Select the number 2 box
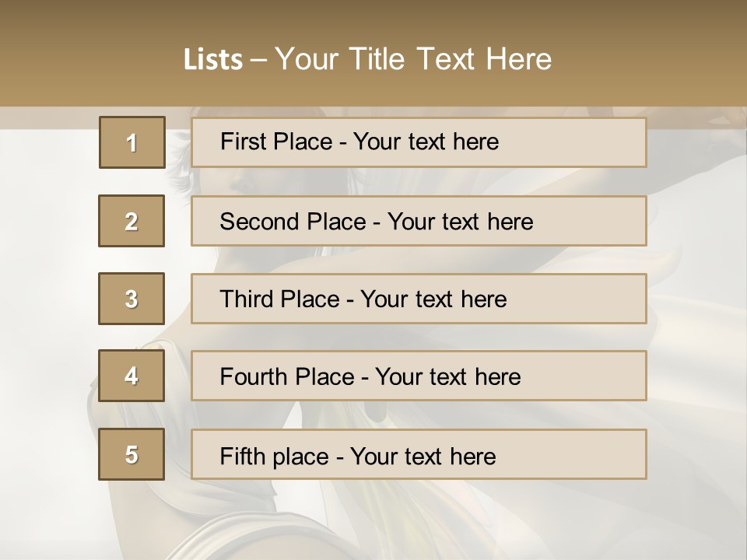747x560 pixels. click(132, 221)
